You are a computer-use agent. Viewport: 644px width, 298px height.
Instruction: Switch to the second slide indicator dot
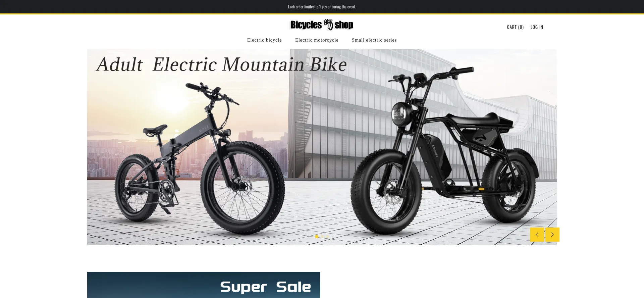pos(322,236)
